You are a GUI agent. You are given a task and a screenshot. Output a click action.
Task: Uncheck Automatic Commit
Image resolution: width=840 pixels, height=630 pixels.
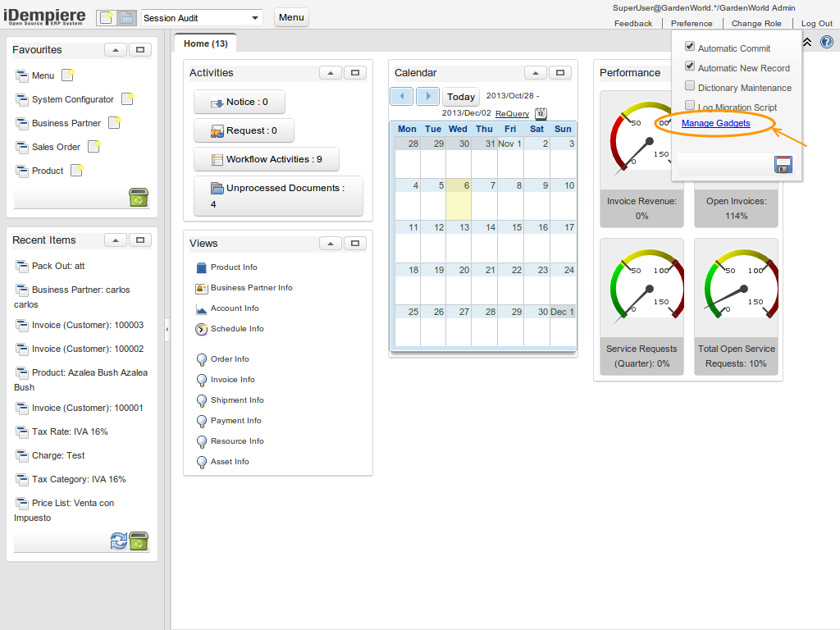coord(689,47)
